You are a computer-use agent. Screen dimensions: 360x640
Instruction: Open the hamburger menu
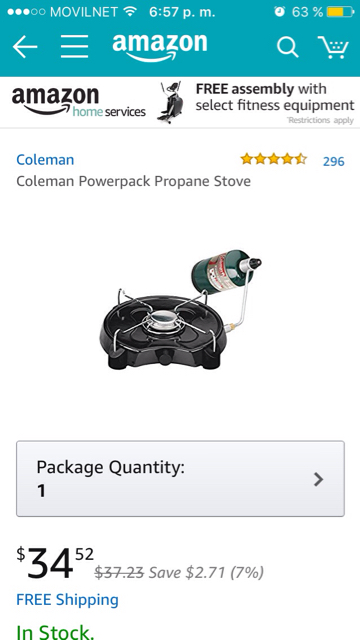pos(75,47)
